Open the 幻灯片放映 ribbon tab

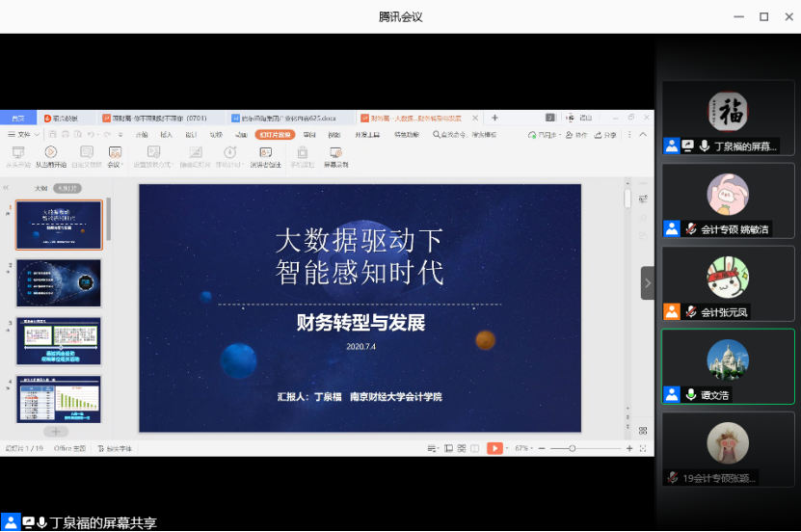click(x=275, y=135)
